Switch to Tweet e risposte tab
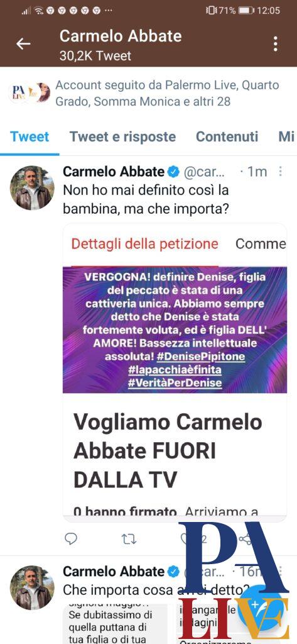Viewport: 297px width, 644px height. pos(122,136)
